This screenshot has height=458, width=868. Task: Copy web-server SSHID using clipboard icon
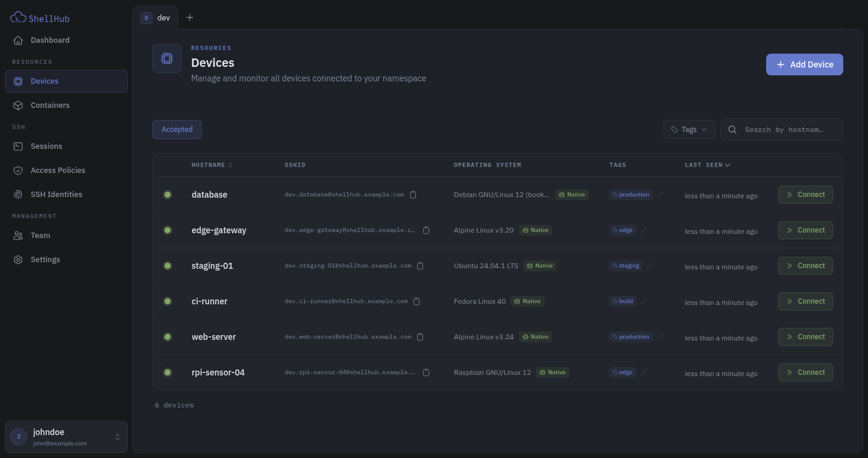pos(420,337)
